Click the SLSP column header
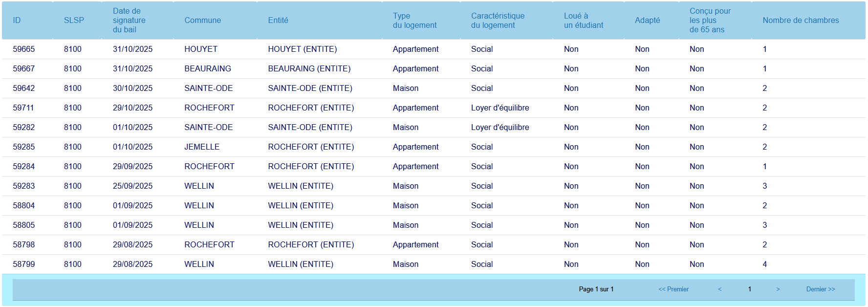 74,21
